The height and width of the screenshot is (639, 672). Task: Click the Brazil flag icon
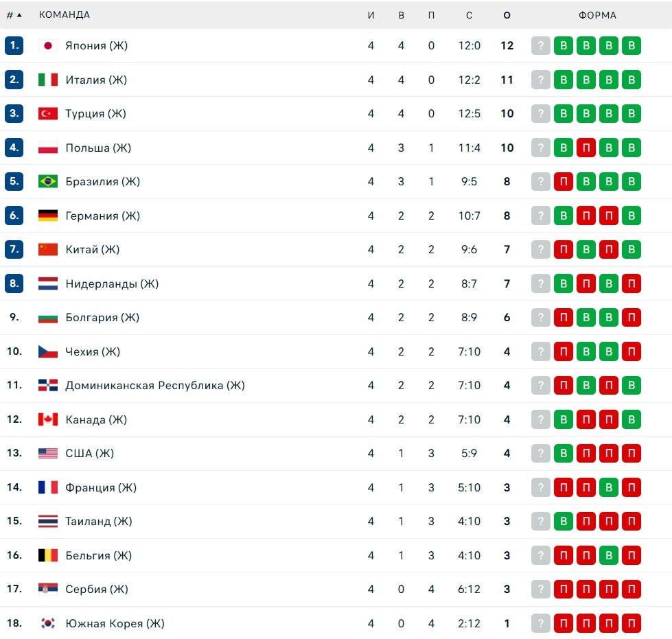pos(47,181)
